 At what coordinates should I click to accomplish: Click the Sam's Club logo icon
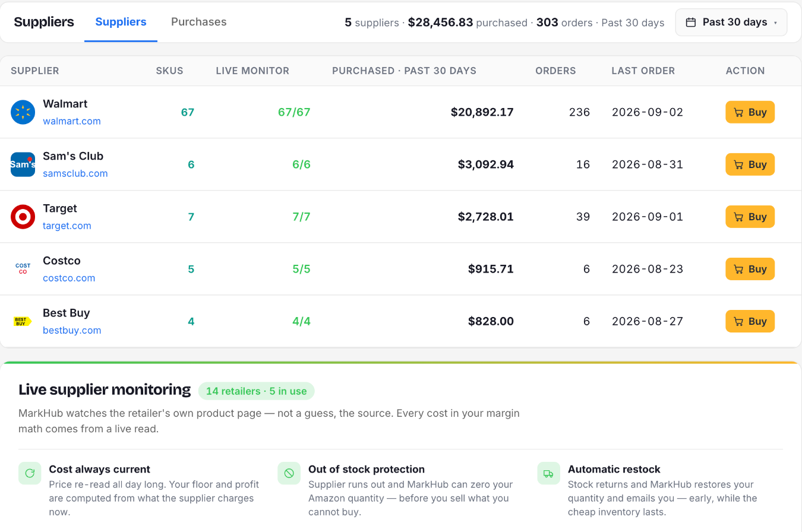23,164
